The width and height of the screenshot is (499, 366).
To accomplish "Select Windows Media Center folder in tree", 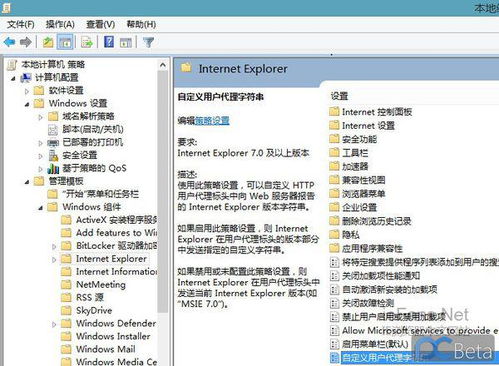I will [109, 361].
